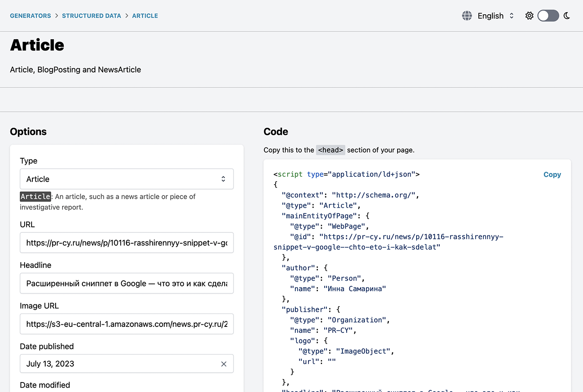Open the English language selector

(490, 16)
